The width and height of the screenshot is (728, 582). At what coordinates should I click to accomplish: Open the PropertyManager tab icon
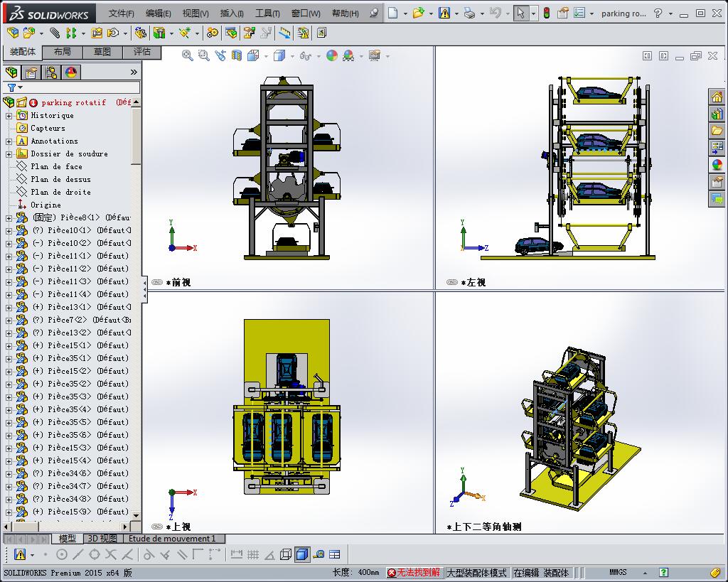pyautogui.click(x=31, y=72)
